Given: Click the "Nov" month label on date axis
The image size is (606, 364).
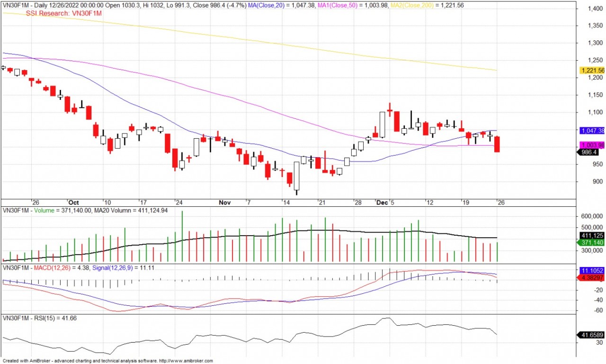Looking at the screenshot, I should tap(224, 203).
